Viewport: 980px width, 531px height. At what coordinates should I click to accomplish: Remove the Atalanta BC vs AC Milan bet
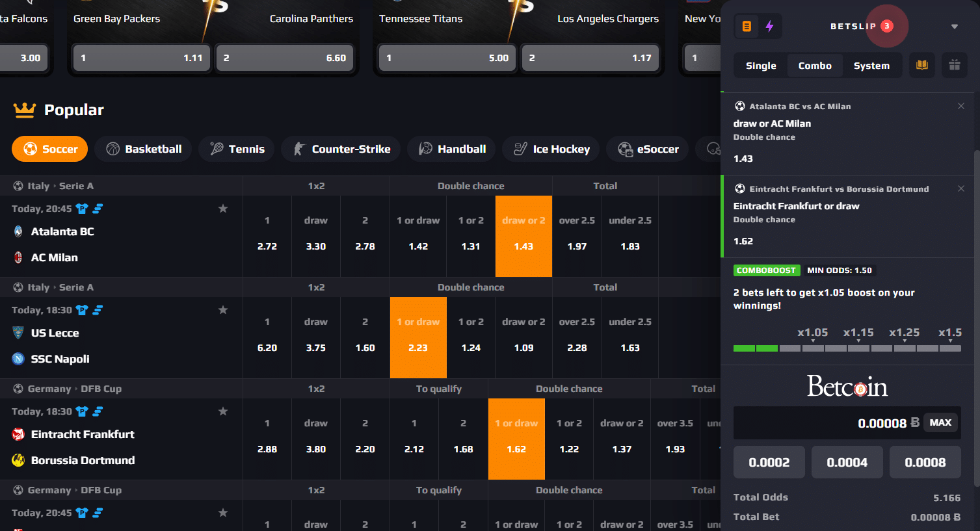click(960, 105)
